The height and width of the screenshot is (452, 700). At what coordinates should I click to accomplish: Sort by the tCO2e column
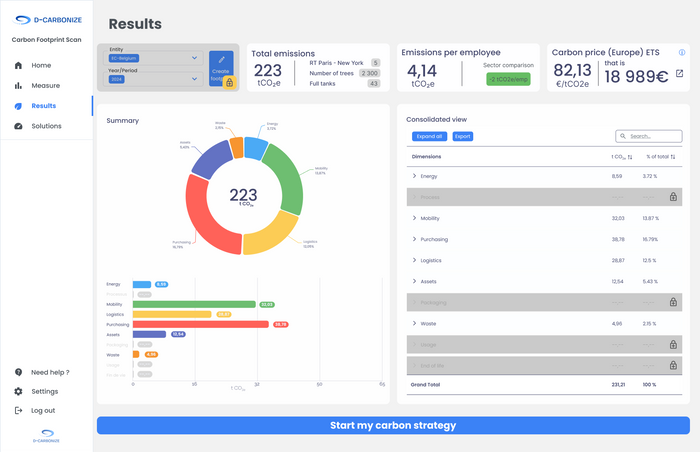(622, 157)
